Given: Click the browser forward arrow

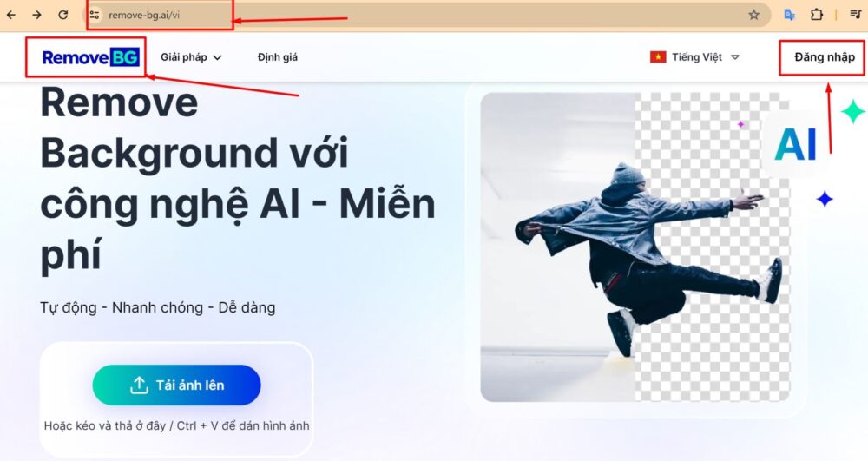Looking at the screenshot, I should coord(36,15).
